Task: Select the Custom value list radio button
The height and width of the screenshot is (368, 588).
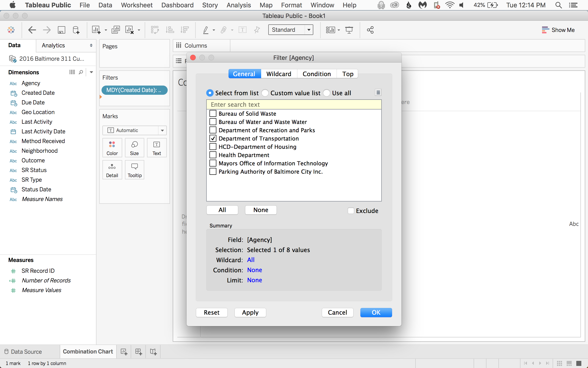Action: (265, 93)
